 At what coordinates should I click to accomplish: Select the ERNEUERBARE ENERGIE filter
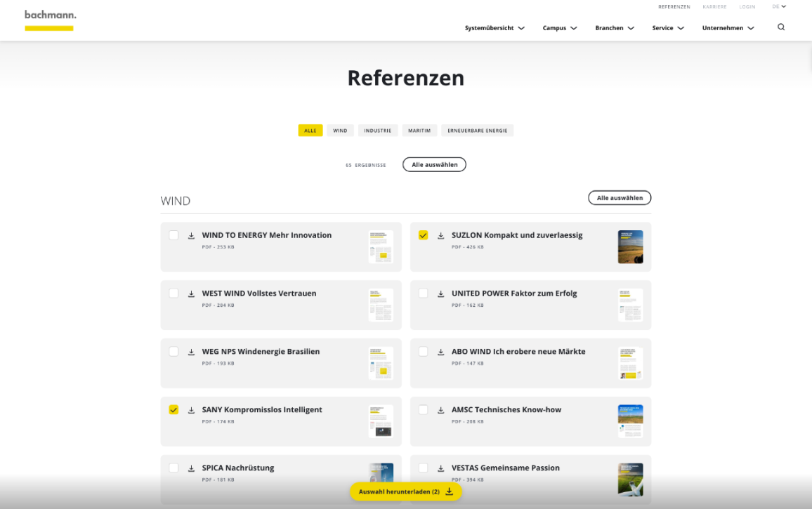point(477,130)
